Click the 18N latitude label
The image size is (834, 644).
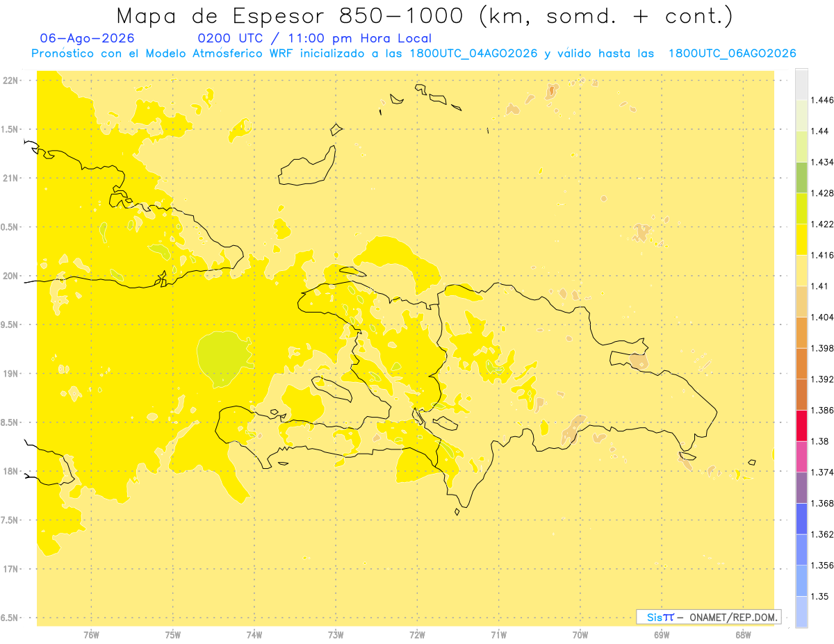pyautogui.click(x=11, y=471)
